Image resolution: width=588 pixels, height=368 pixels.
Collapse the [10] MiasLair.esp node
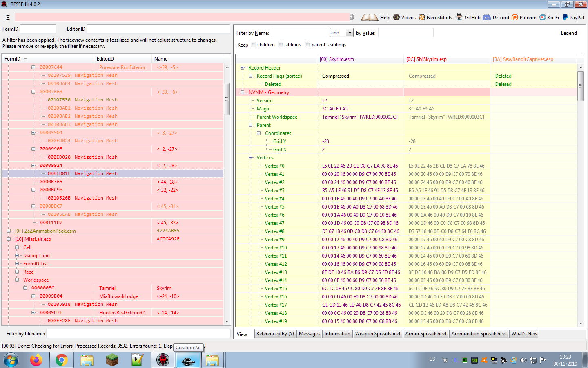click(x=9, y=239)
